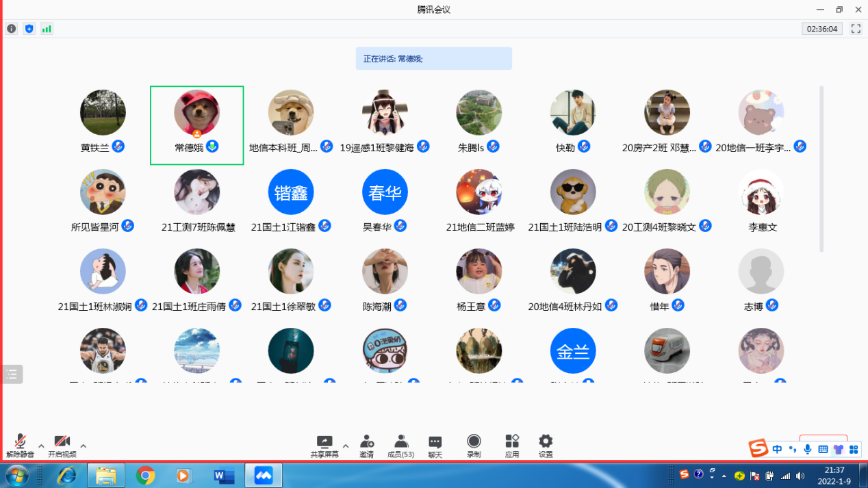Click the participant grid vertical scrollbar

click(x=821, y=169)
